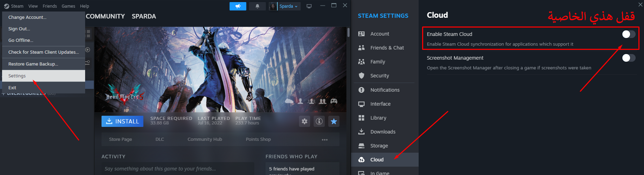The width and height of the screenshot is (644, 175).
Task: Click the favorite star icon
Action: [x=334, y=121]
